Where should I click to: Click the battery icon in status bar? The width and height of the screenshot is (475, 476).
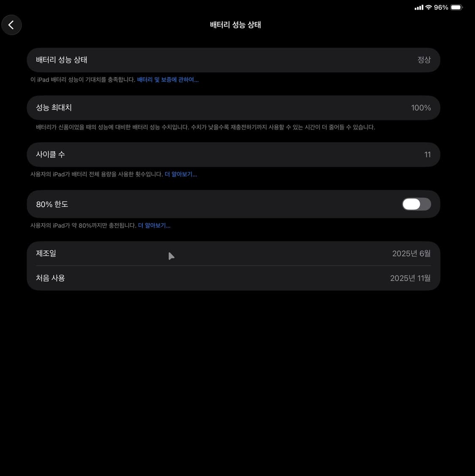pos(456,7)
